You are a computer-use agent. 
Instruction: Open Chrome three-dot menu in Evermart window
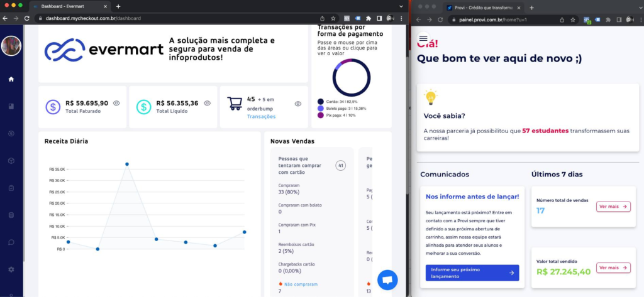[x=401, y=18]
